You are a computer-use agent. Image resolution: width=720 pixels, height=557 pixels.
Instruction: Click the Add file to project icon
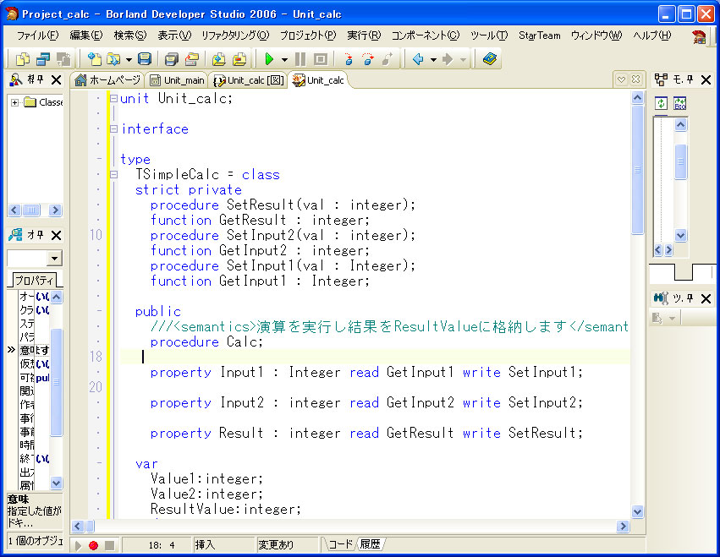click(219, 59)
